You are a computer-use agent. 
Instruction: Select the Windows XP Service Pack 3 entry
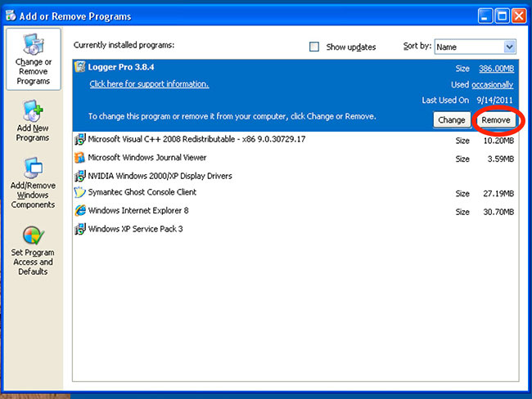click(295, 229)
